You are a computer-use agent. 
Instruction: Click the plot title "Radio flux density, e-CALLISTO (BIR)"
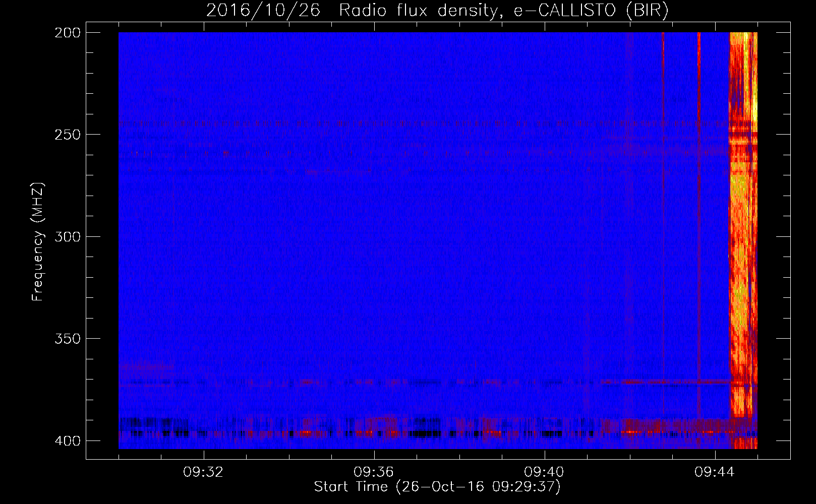point(503,11)
